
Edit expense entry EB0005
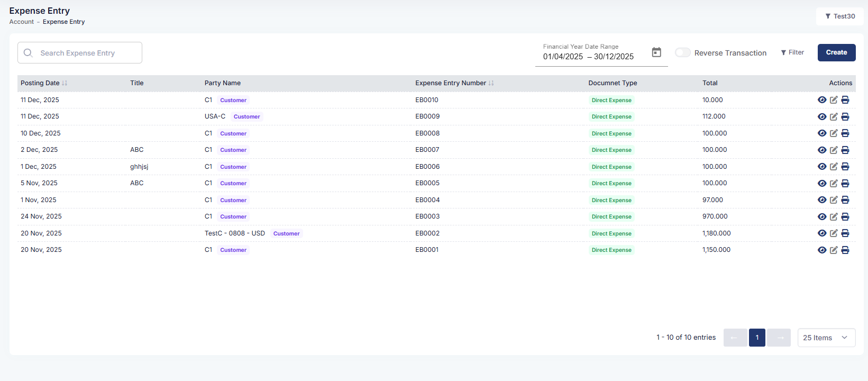click(834, 184)
